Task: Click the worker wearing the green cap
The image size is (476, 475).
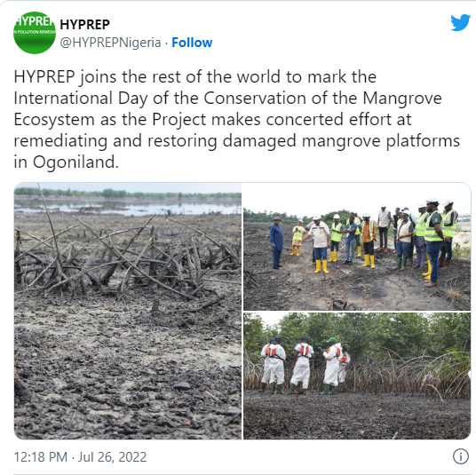Action: (x=332, y=365)
